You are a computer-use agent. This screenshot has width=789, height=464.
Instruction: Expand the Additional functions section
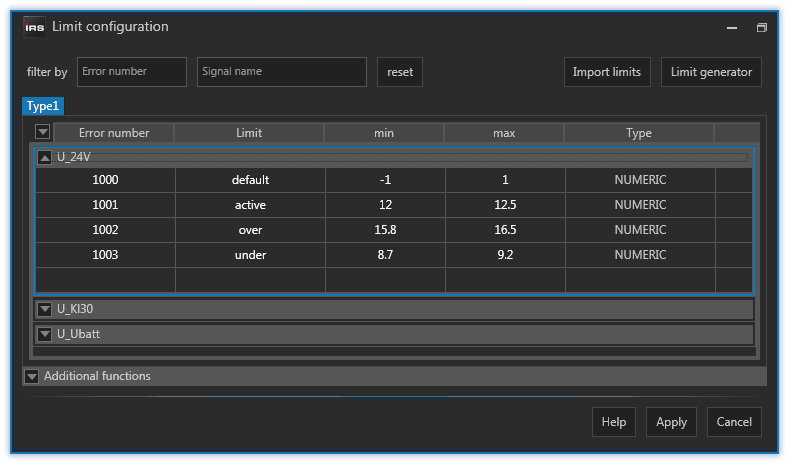pos(32,376)
